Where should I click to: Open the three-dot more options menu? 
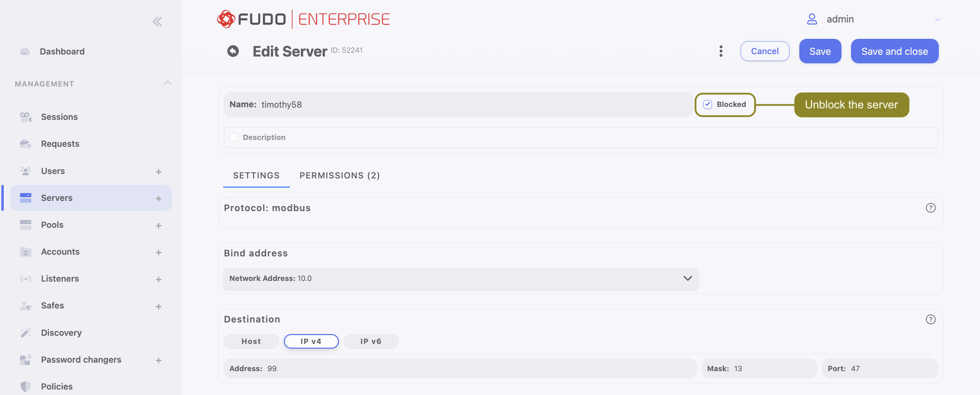tap(721, 51)
